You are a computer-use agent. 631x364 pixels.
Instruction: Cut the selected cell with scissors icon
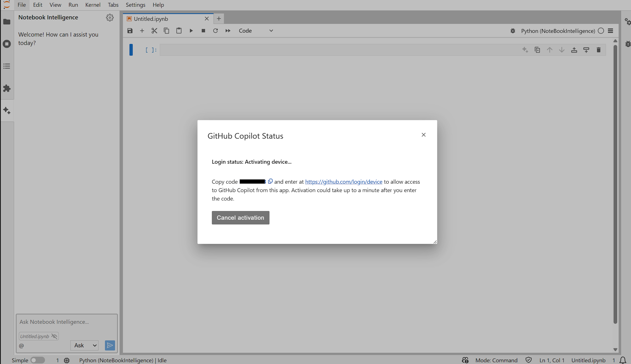pos(154,31)
